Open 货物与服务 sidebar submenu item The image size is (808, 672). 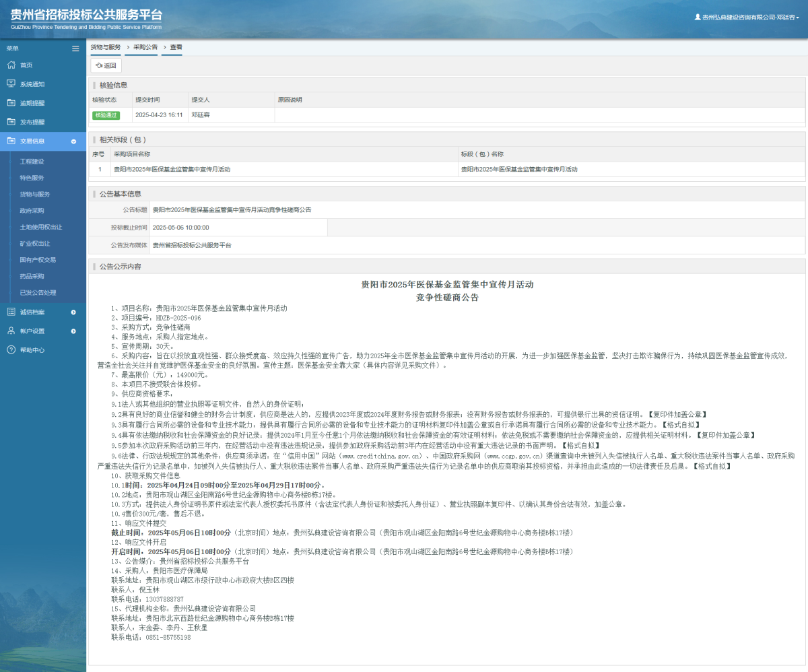pos(35,195)
